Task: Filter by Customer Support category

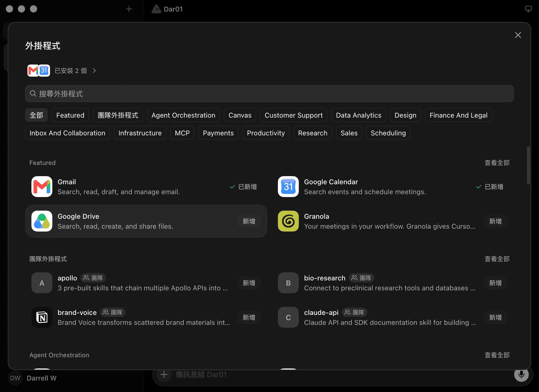Action: coord(294,115)
